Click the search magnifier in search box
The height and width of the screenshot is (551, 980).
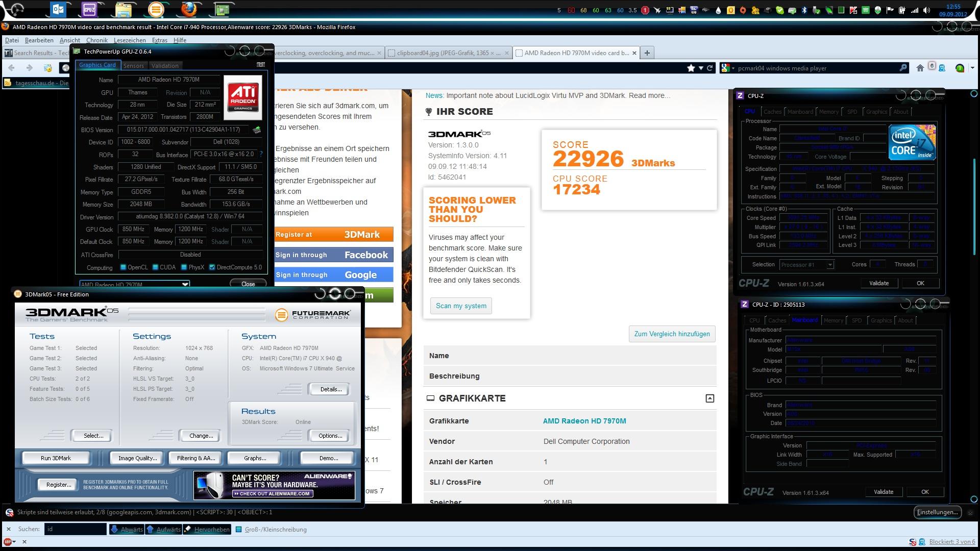(903, 68)
